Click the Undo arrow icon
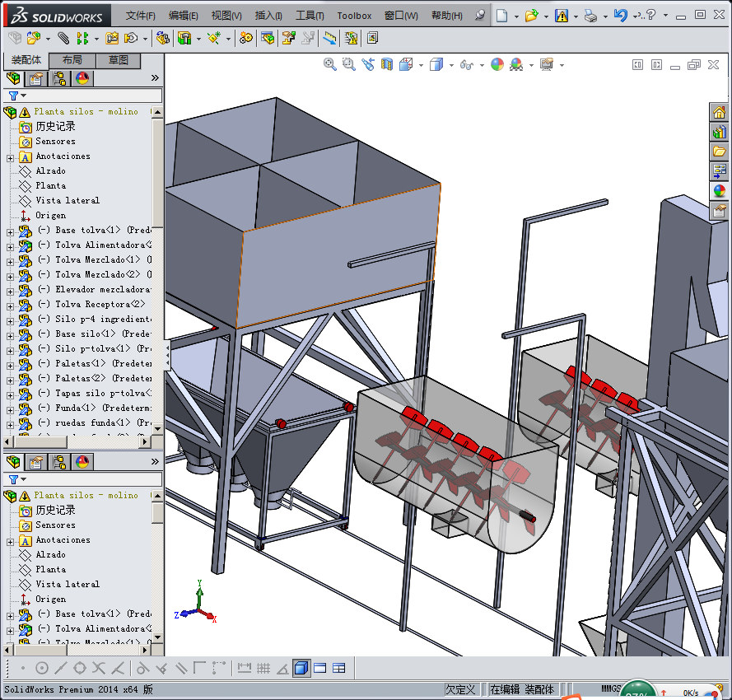Screen dimensions: 732x700 pos(620,16)
